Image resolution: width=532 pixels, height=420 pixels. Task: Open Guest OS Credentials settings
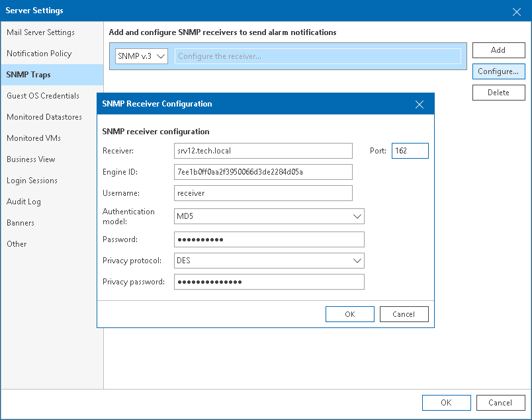point(44,95)
